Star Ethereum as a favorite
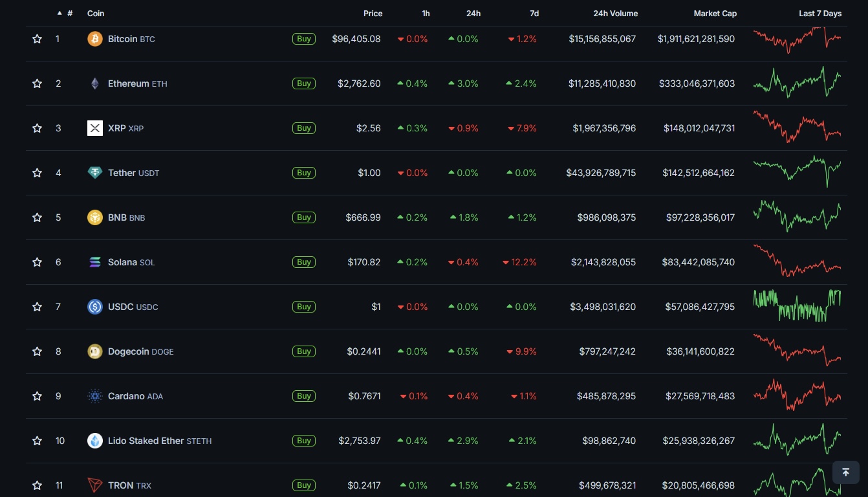The image size is (868, 497). (38, 83)
